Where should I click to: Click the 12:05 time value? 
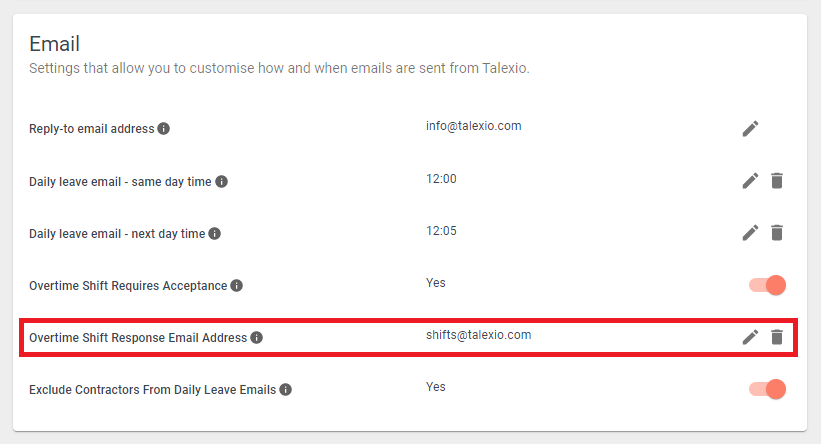pyautogui.click(x=441, y=231)
